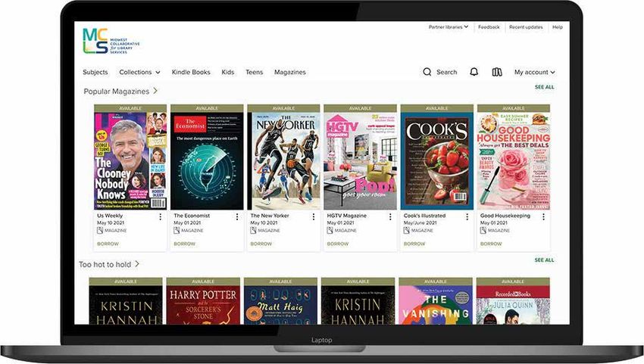Screen dimensions: 644x364
Task: Open the My account dropdown
Action: 535,72
